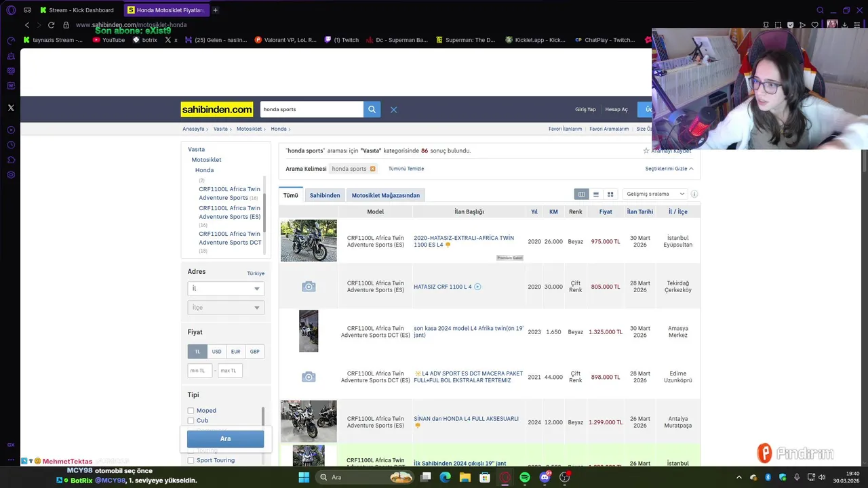Click the sorting info icon

(x=694, y=195)
